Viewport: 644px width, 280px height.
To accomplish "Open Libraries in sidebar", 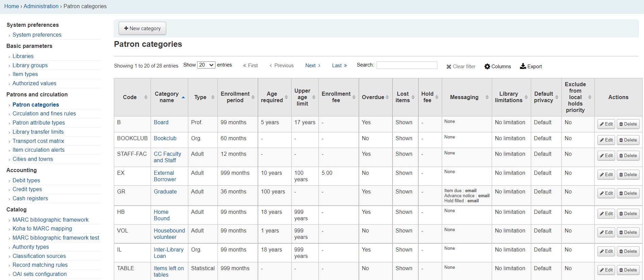I will pyautogui.click(x=23, y=56).
